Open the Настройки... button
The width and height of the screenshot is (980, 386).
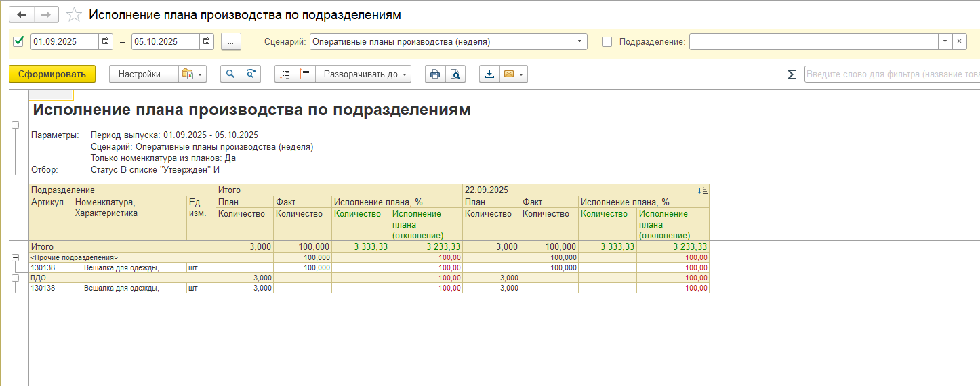[x=143, y=74]
